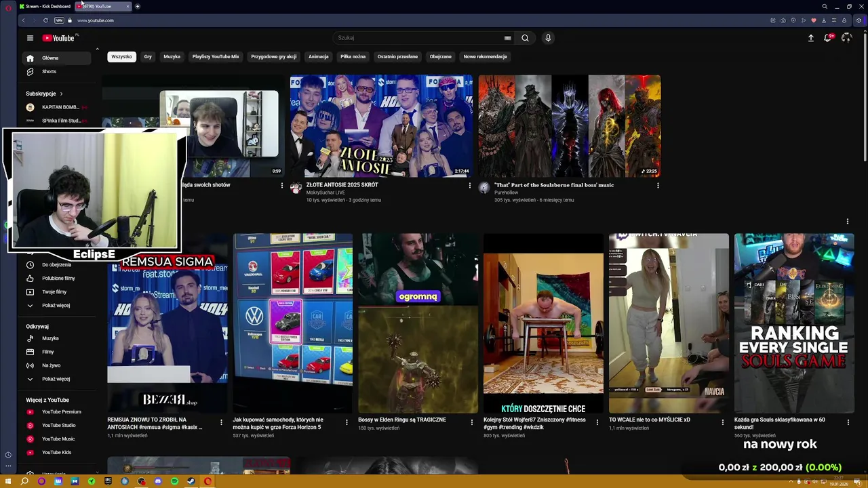Click the heart bookmark icon in address bar

(x=814, y=20)
